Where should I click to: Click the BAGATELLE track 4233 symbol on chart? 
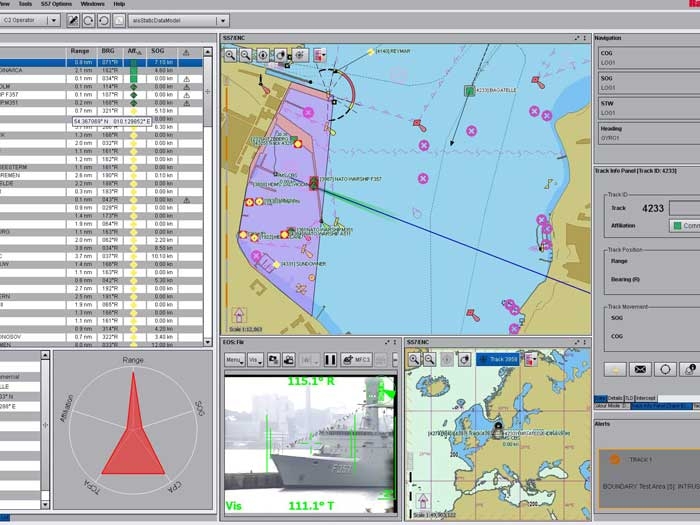coord(469,92)
